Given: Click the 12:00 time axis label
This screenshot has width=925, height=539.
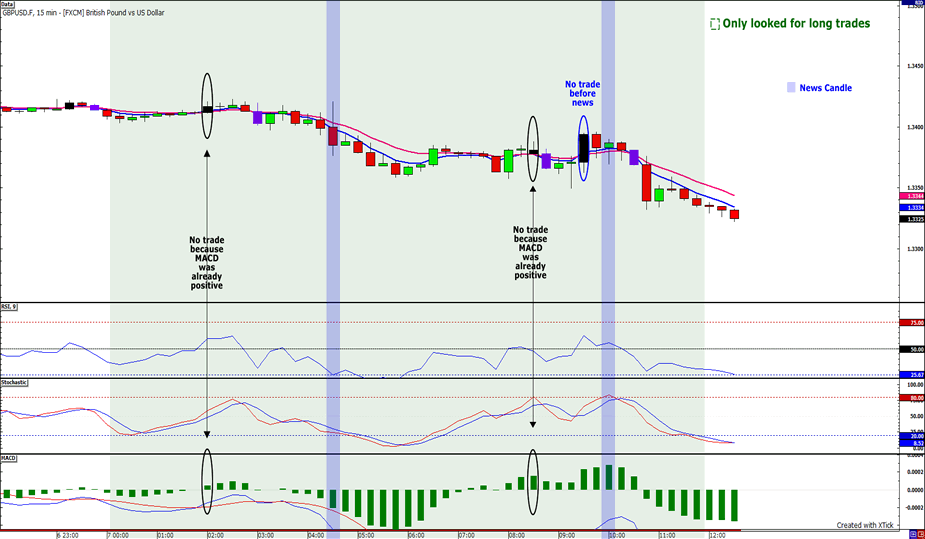Looking at the screenshot, I should (x=717, y=535).
